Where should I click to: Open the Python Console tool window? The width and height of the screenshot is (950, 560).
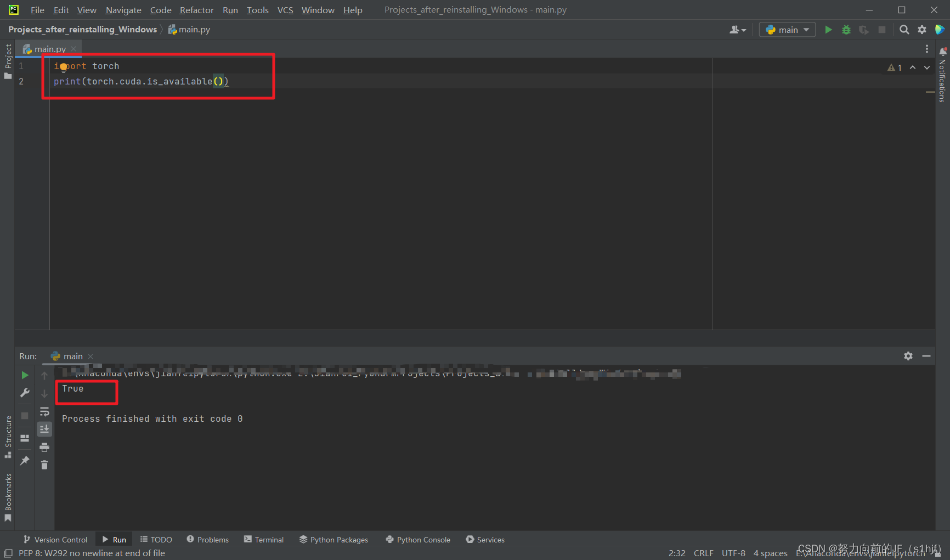click(x=418, y=540)
